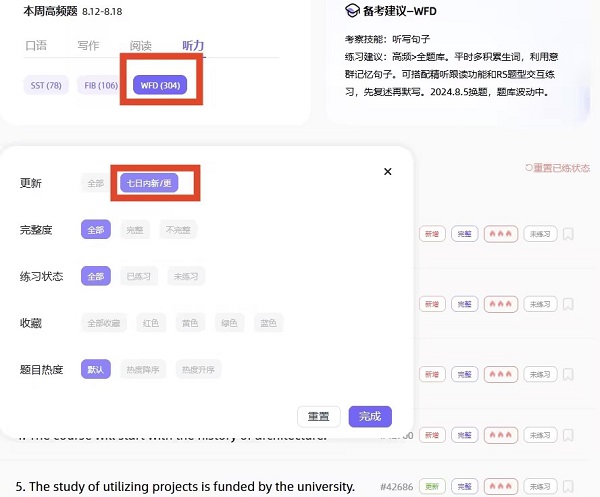Switch to the 写作 tab

[88, 46]
